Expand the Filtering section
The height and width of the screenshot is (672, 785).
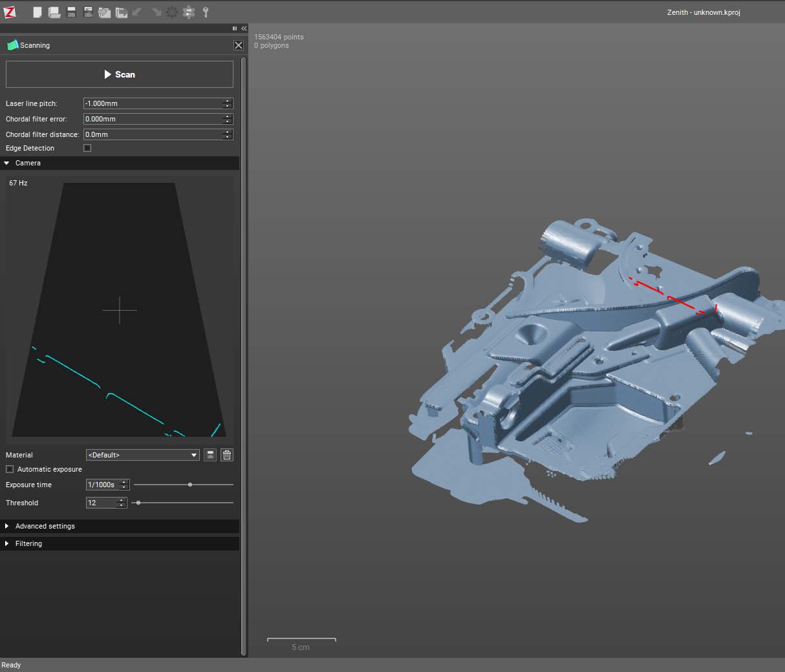tap(28, 543)
